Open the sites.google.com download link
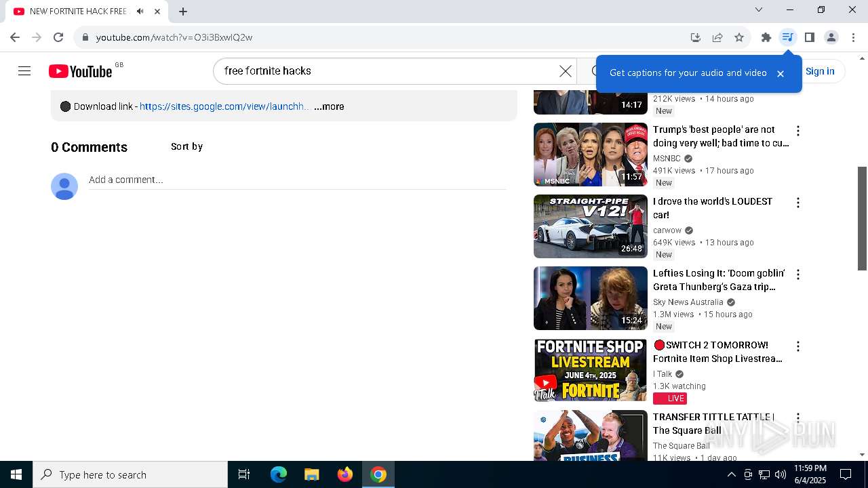The height and width of the screenshot is (488, 868). [225, 106]
